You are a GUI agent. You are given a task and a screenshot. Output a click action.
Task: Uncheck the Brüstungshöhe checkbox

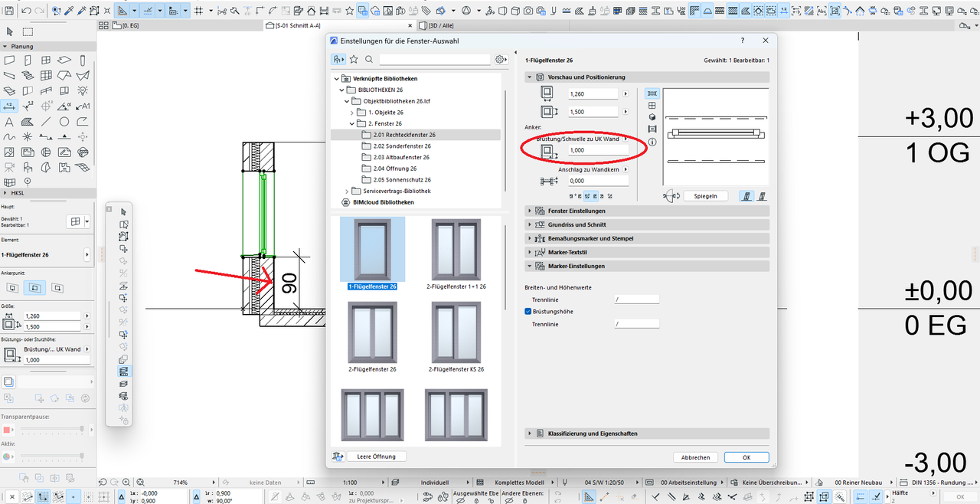click(528, 312)
